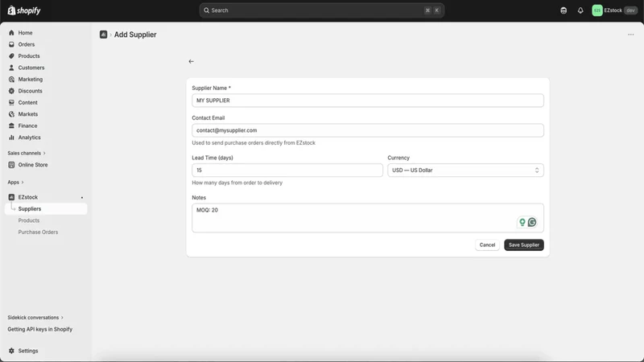Click the Lead Time days field
Screen dimensions: 644x362
tap(287, 171)
